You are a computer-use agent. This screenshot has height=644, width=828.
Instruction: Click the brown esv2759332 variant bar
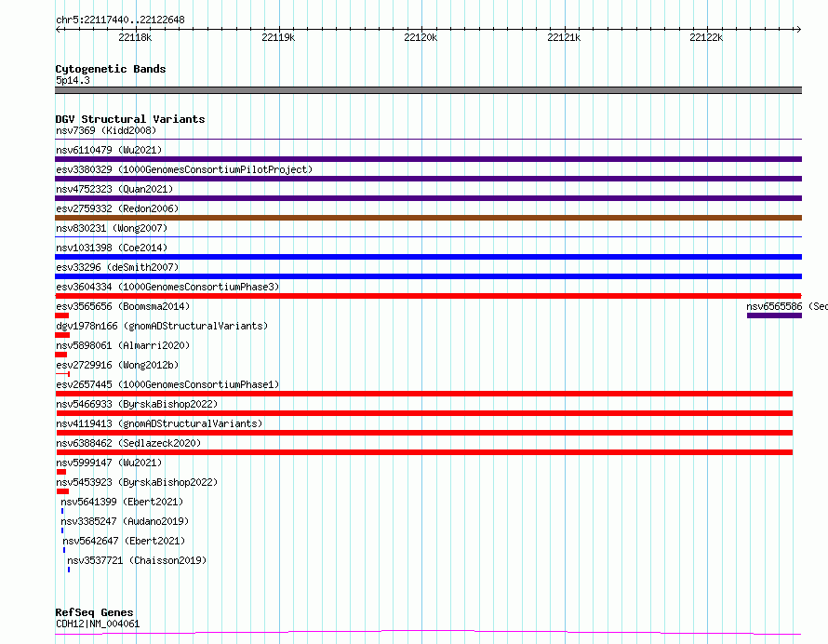click(428, 218)
